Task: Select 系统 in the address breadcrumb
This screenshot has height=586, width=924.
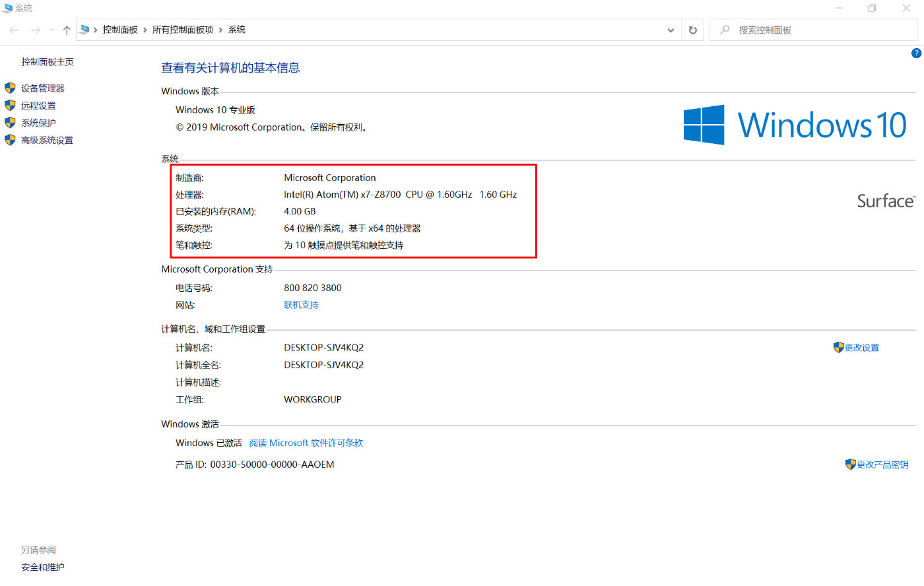Action: click(x=237, y=30)
